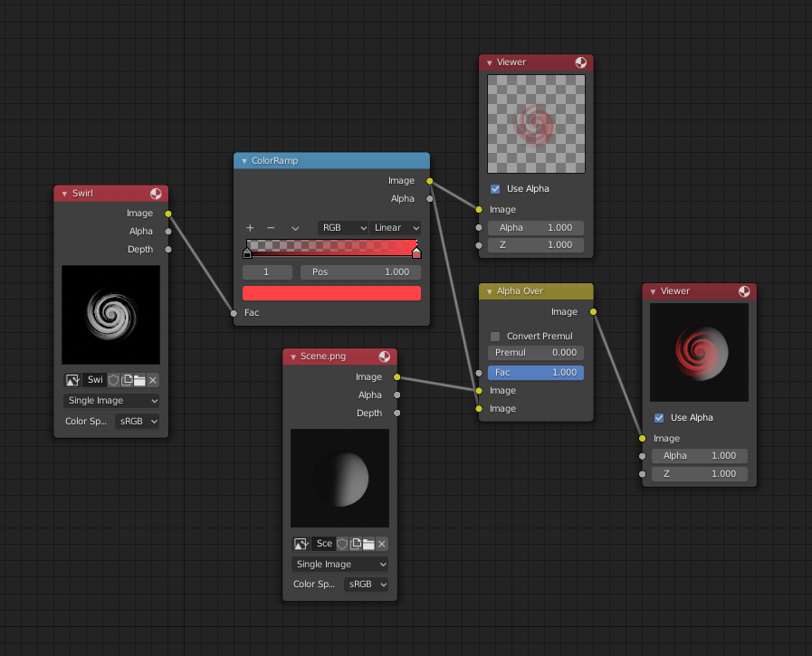Collapse the Alpha Over node
812x656 pixels.
tap(490, 291)
